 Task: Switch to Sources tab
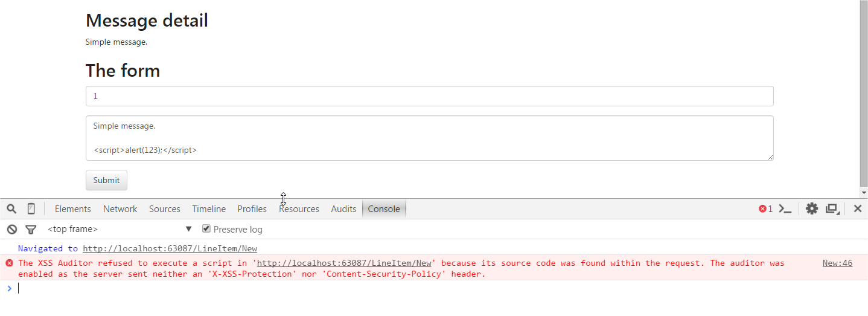pyautogui.click(x=165, y=209)
